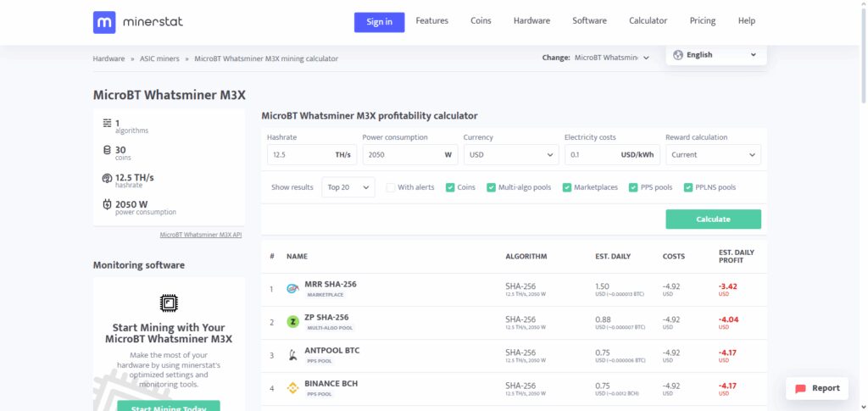Expand the Top 20 results dropdown
The width and height of the screenshot is (868, 411).
click(348, 187)
